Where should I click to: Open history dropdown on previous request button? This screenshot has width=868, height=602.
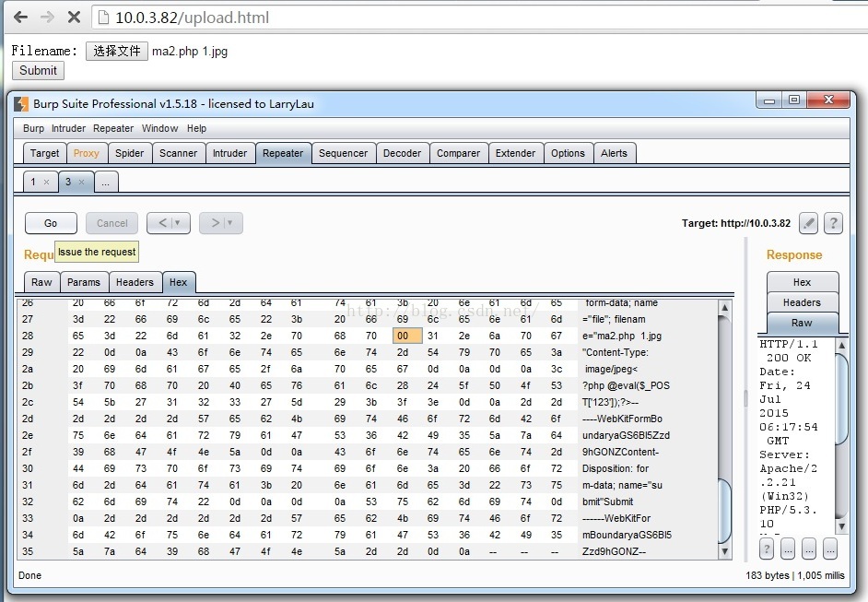click(x=177, y=223)
